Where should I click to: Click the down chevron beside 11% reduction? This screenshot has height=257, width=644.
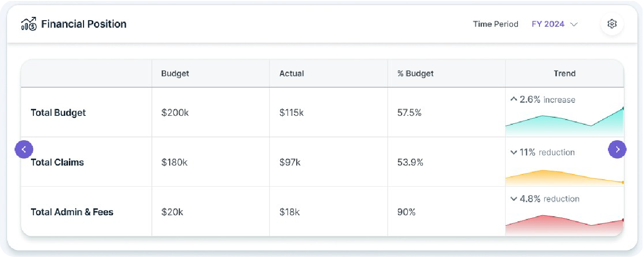tap(514, 152)
